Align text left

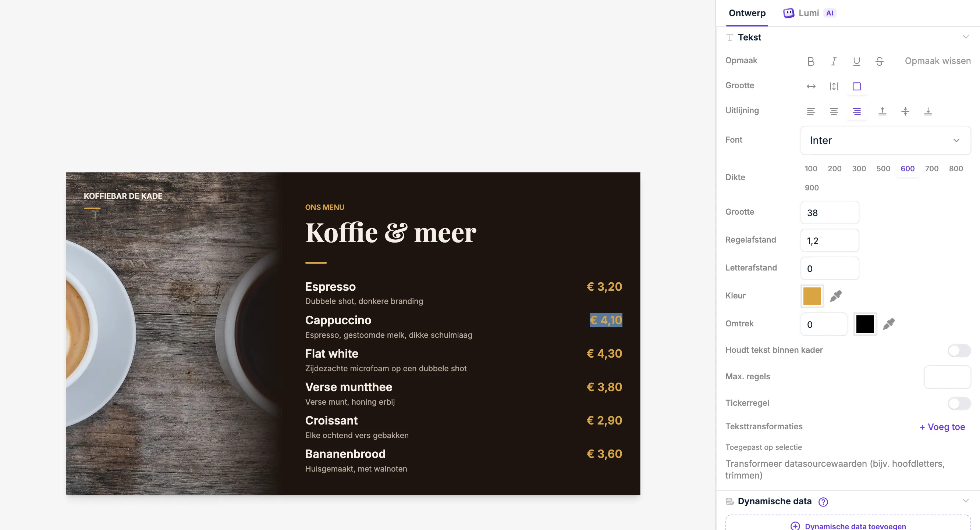tap(811, 111)
